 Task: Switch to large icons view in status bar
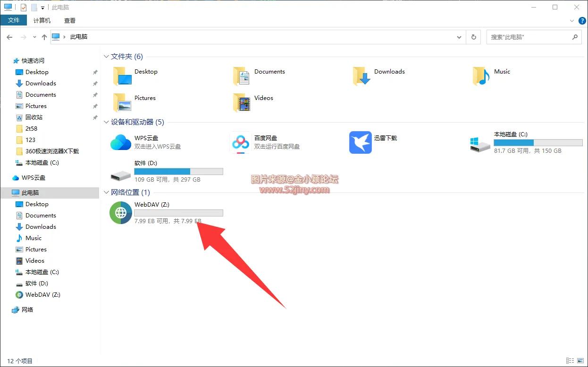(x=580, y=361)
